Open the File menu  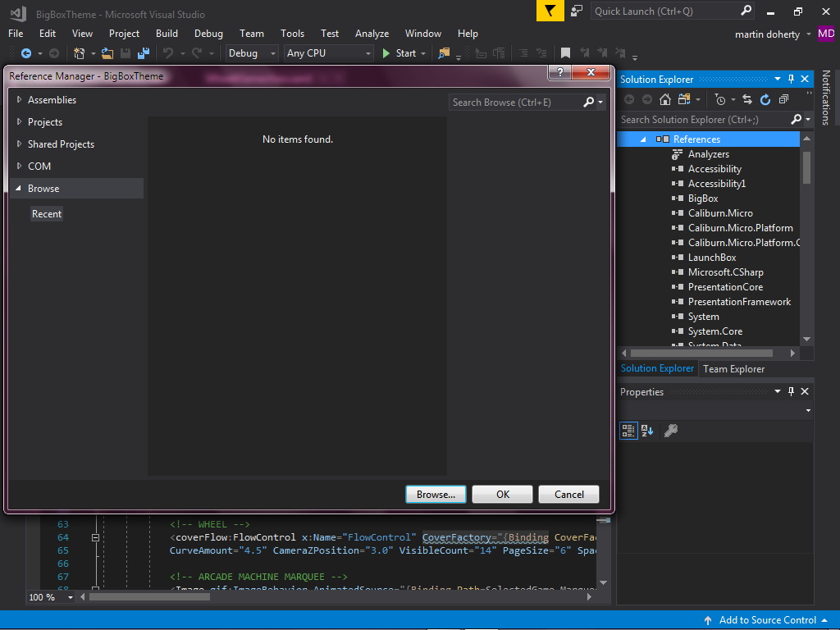[x=16, y=33]
